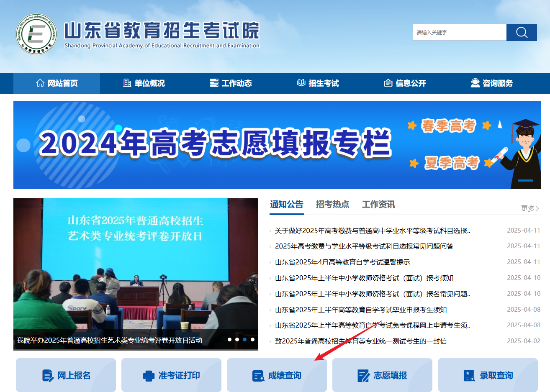Open the 招生考试 menu
550x392 pixels.
click(x=318, y=83)
